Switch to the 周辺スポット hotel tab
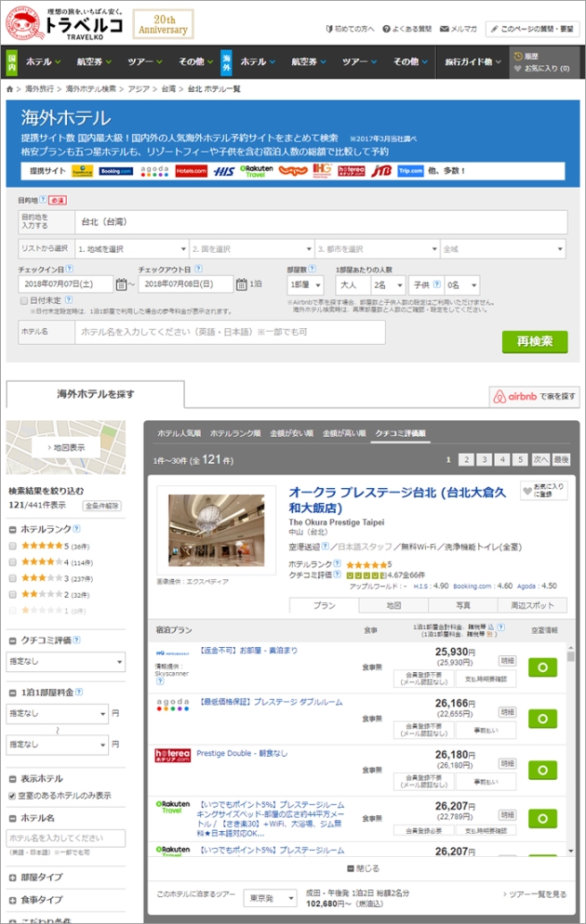 pyautogui.click(x=532, y=605)
